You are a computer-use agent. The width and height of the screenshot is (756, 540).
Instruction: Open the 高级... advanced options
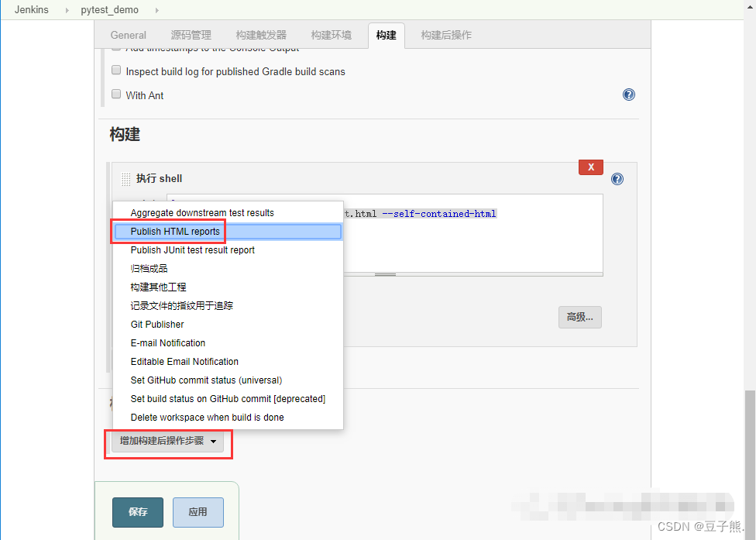(580, 317)
